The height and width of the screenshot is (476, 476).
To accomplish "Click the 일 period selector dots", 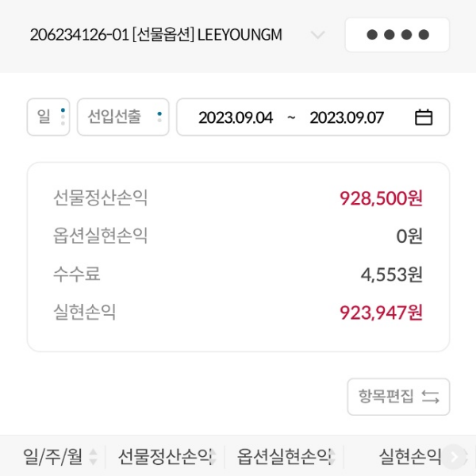I will [63, 117].
